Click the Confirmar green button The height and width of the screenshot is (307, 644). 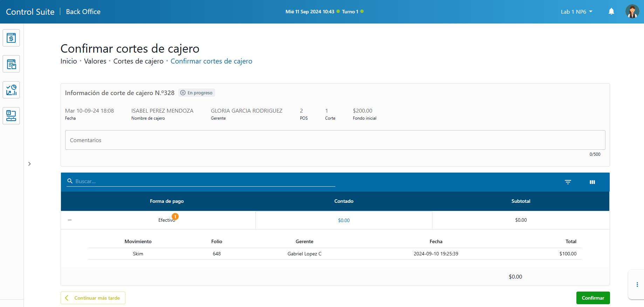click(593, 298)
